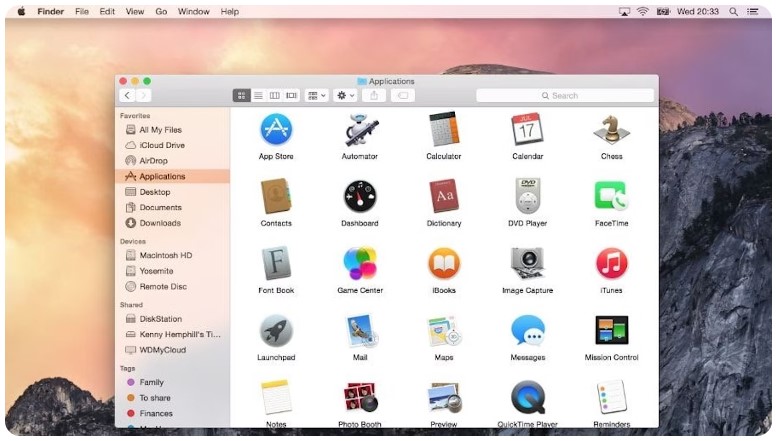Open Documents folder in sidebar
This screenshot has width=776, height=441.
click(x=173, y=207)
